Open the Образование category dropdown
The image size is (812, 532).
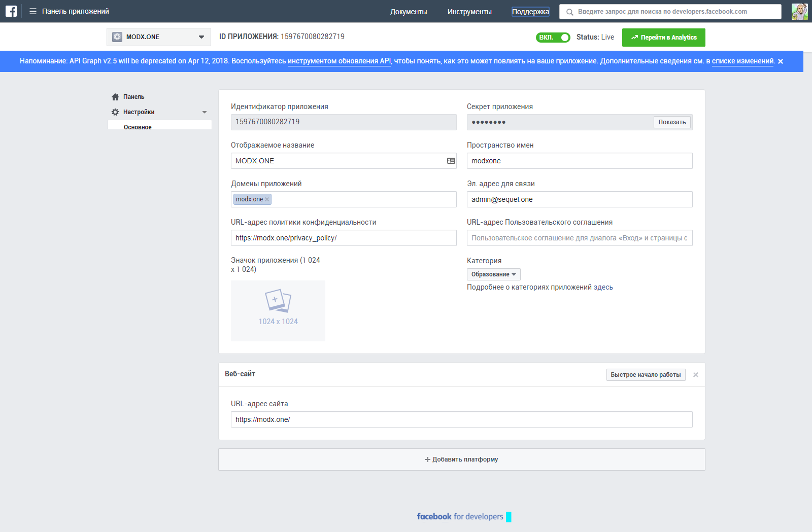click(493, 274)
